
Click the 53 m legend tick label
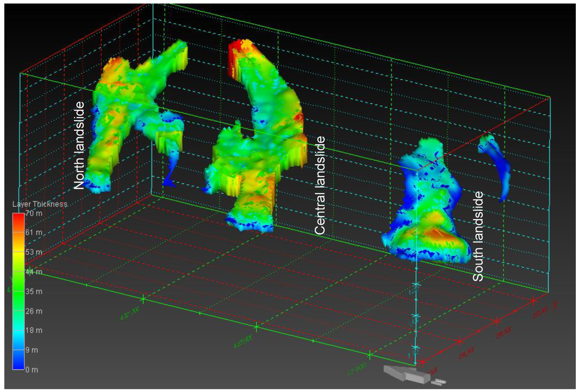coord(34,252)
